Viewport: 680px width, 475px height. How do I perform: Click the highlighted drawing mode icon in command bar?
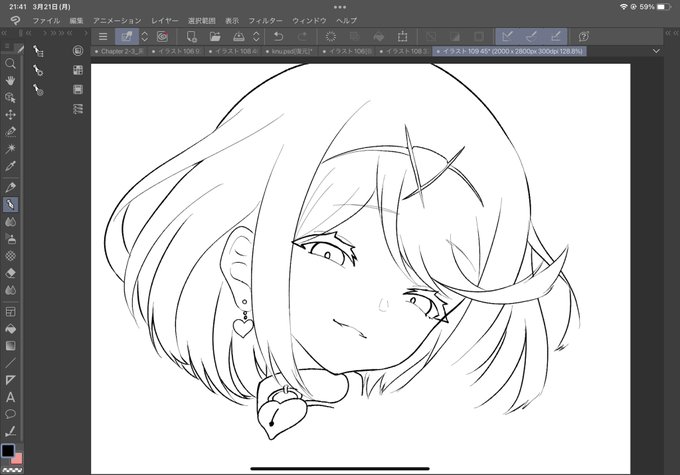pyautogui.click(x=127, y=36)
